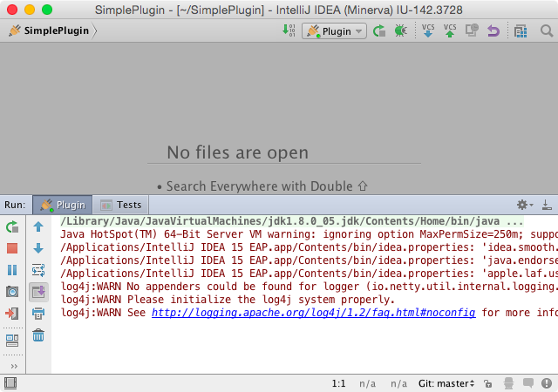Screen dimensions: 558x392
Task: Start debugging with the green bug icon
Action: point(401,31)
